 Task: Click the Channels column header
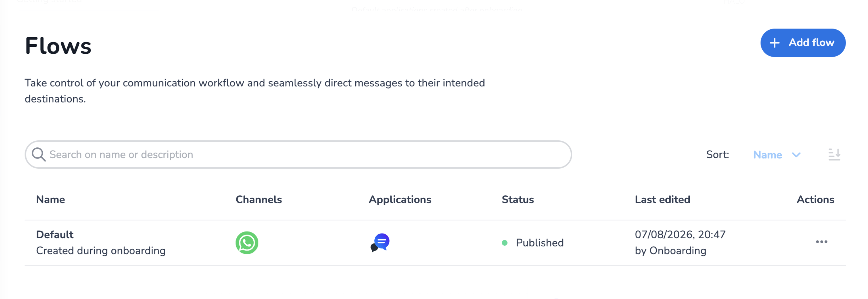tap(258, 200)
